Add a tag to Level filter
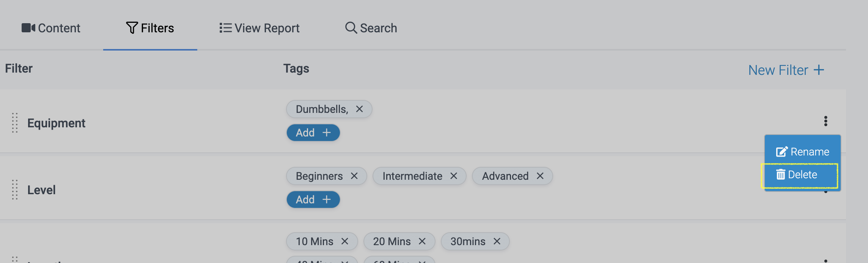Image resolution: width=868 pixels, height=263 pixels. [x=313, y=200]
